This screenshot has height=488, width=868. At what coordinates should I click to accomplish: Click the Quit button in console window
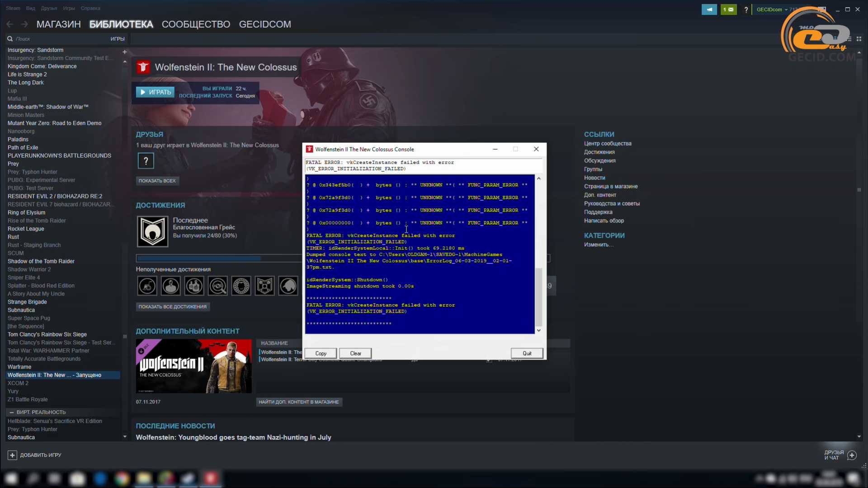click(527, 353)
